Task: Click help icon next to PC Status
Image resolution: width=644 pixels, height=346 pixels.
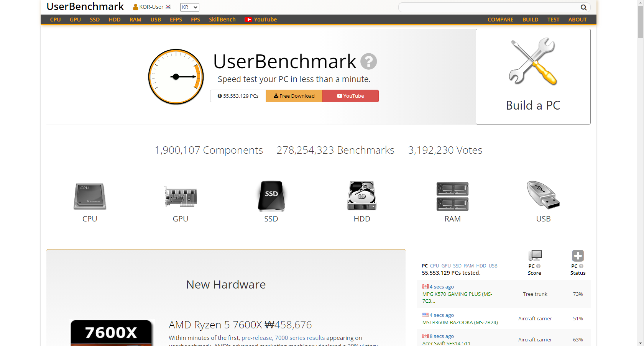Action: pyautogui.click(x=581, y=266)
